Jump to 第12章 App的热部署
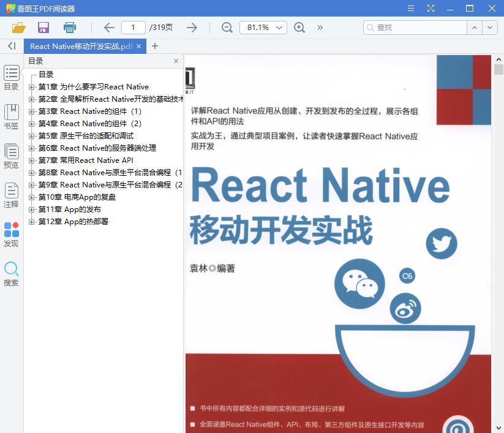Image resolution: width=504 pixels, height=433 pixels. (x=73, y=222)
